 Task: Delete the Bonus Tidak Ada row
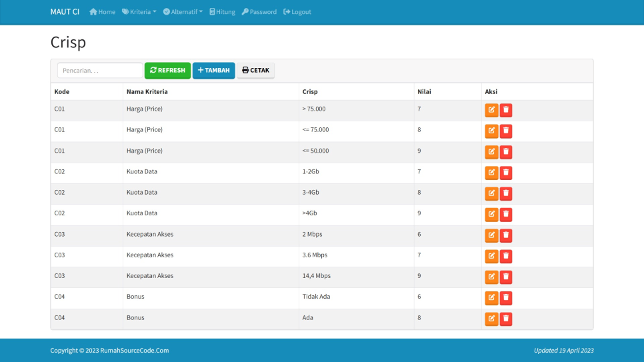(x=506, y=298)
